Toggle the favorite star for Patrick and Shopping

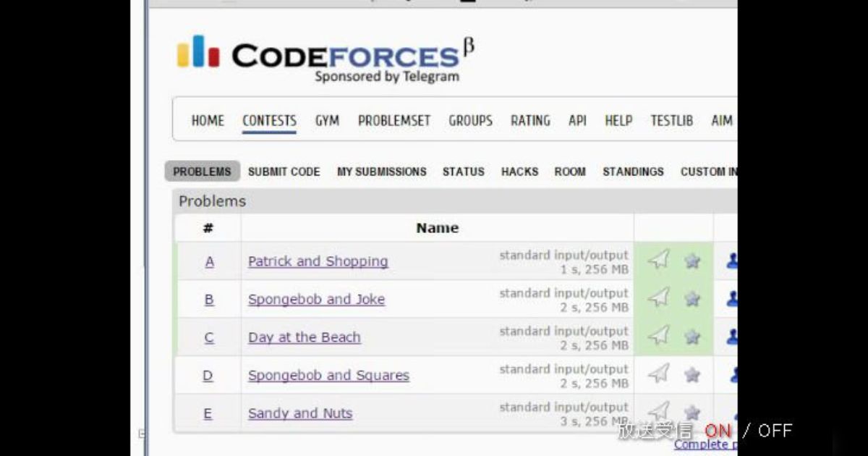[692, 261]
